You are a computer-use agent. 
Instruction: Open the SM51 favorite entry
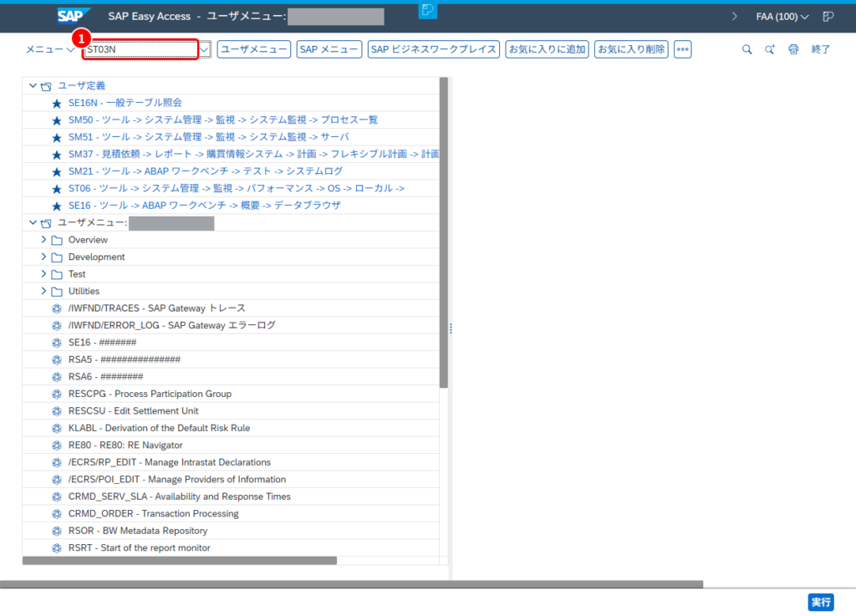click(x=208, y=137)
